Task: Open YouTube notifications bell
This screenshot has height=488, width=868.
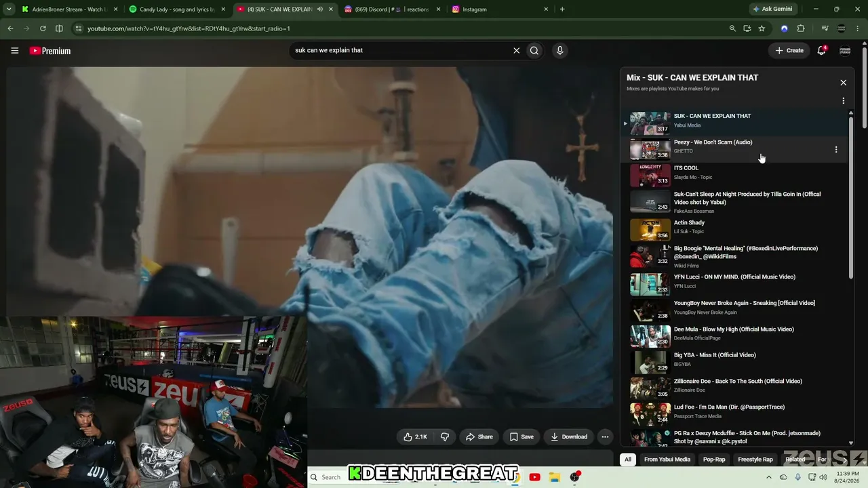Action: (x=821, y=50)
